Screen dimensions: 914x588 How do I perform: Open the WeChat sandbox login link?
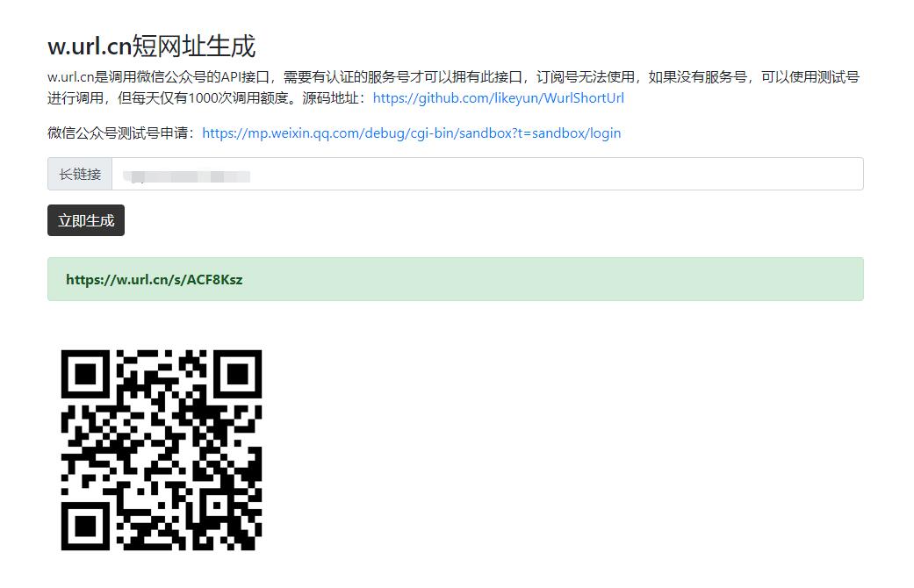(x=412, y=133)
